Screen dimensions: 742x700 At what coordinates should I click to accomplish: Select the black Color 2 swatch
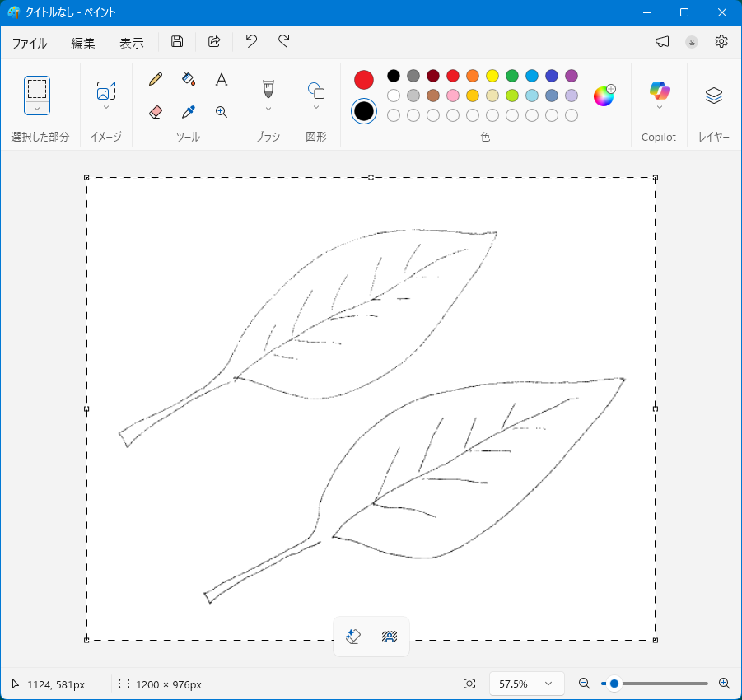coord(364,111)
